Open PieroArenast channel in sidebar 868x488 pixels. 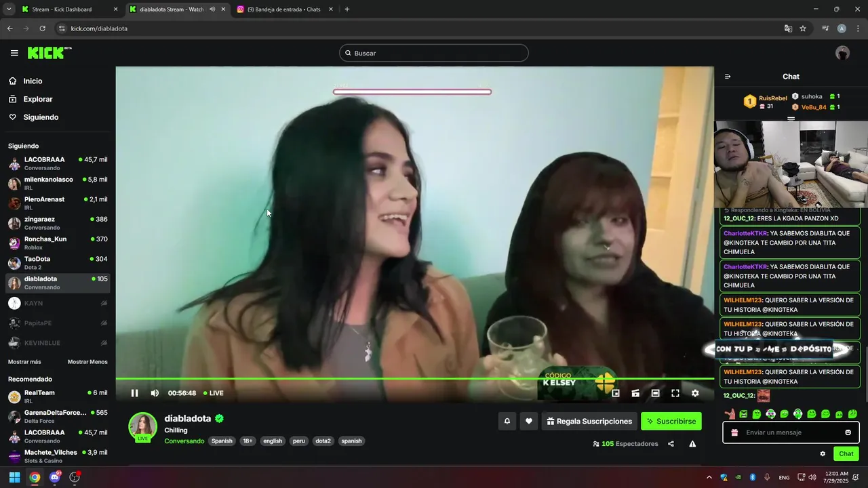point(58,203)
